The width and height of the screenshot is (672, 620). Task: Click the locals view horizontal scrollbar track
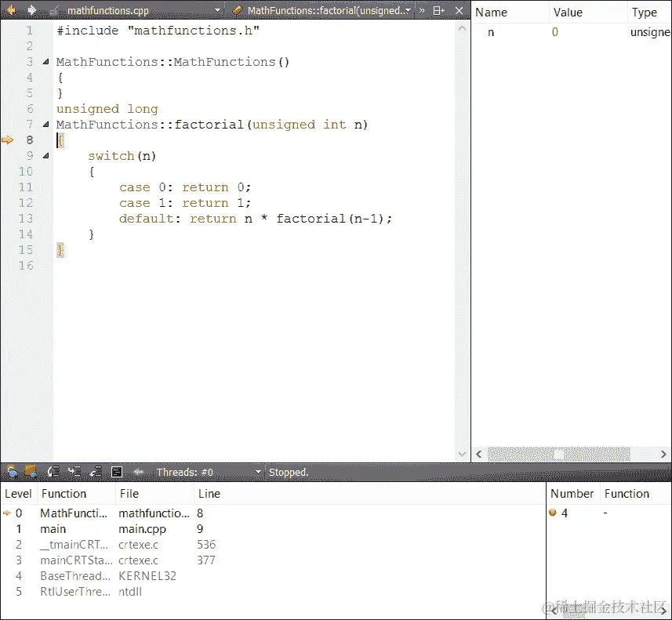click(x=559, y=454)
